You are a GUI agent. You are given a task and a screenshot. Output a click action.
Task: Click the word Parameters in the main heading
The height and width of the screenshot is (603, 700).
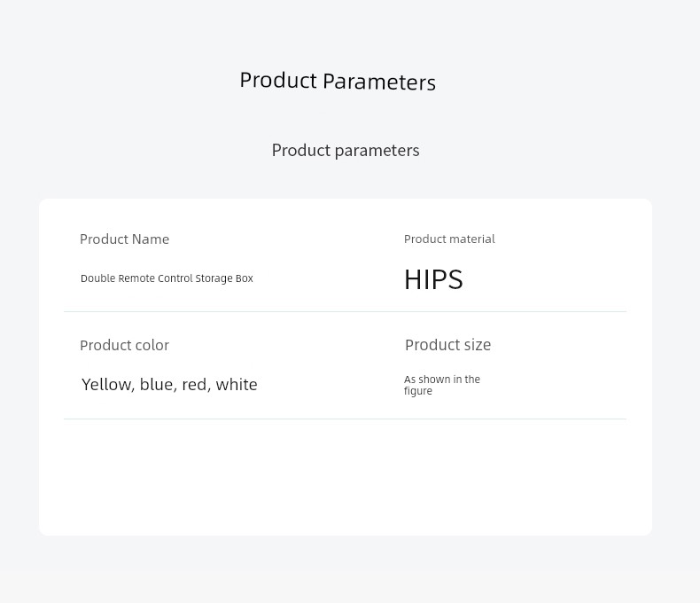379,82
